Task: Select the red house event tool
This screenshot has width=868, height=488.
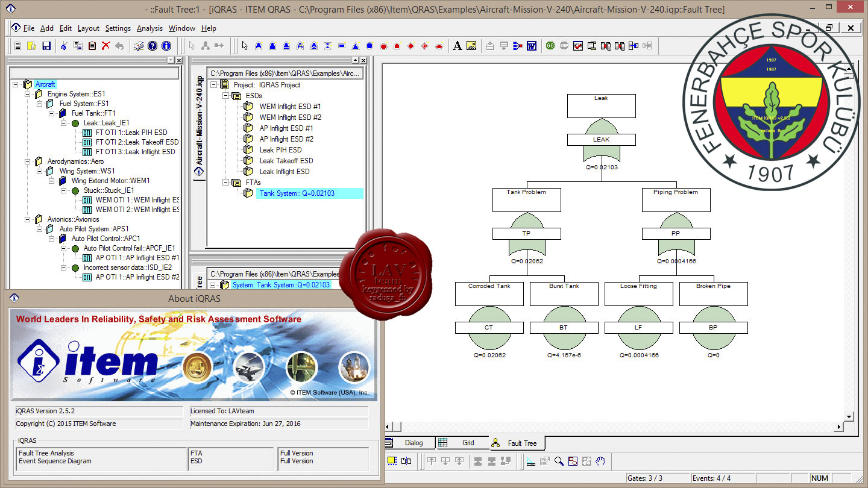Action: (397, 45)
